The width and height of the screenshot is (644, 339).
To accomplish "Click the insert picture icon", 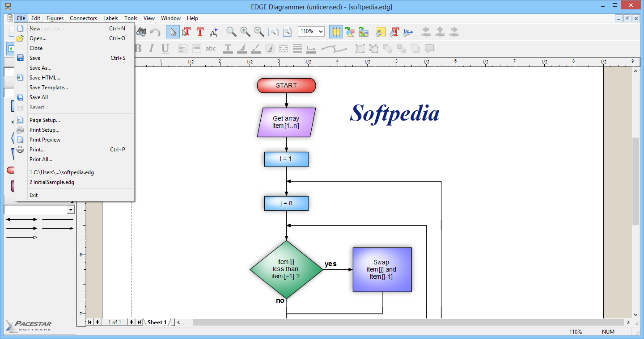I will click(x=363, y=32).
